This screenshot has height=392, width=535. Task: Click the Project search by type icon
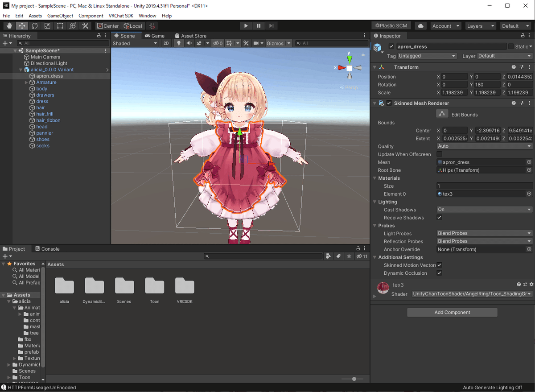coord(329,256)
